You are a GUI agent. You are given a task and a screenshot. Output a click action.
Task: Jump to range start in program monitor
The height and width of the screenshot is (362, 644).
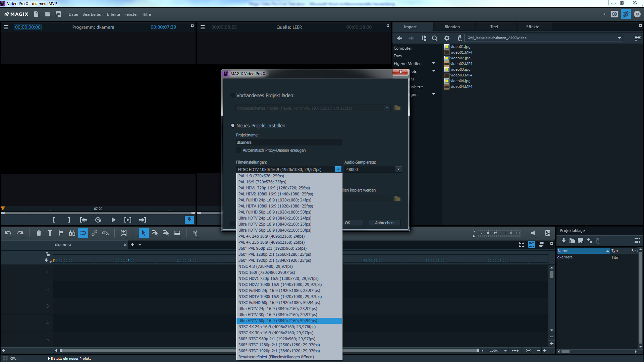pos(84,220)
